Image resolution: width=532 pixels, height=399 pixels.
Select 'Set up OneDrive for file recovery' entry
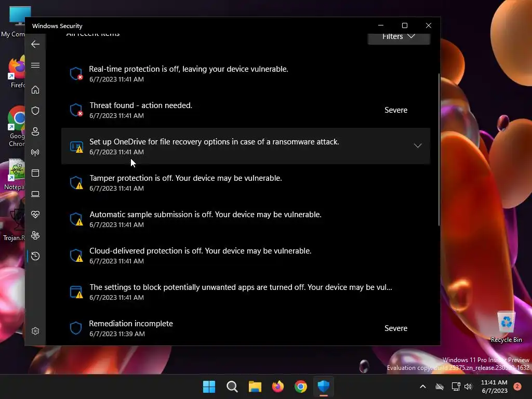click(246, 146)
